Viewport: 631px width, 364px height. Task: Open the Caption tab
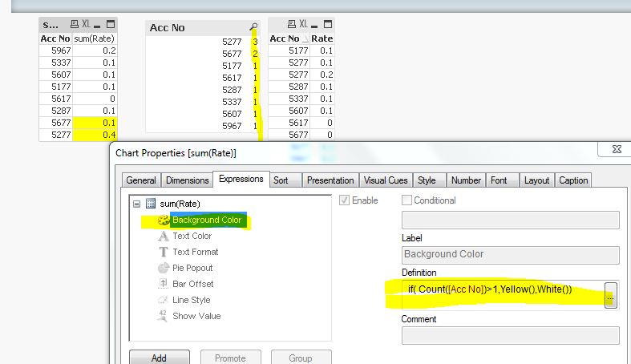pyautogui.click(x=573, y=180)
